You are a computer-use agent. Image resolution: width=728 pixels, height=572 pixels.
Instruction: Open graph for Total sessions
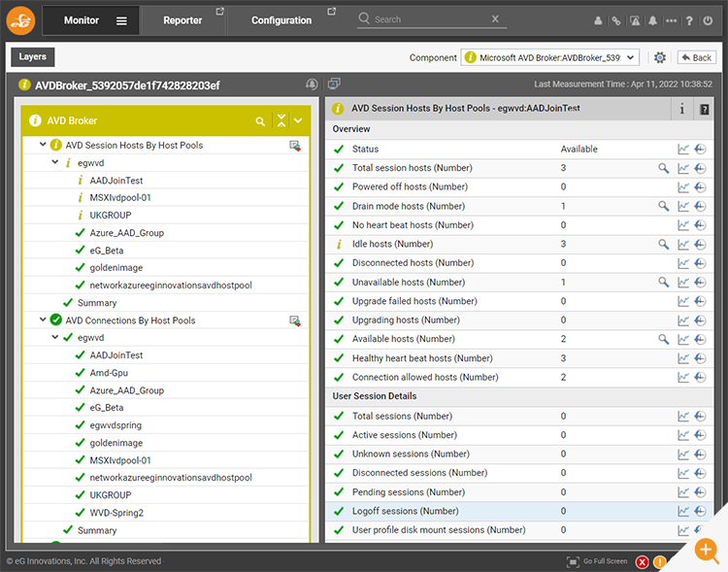tap(683, 417)
